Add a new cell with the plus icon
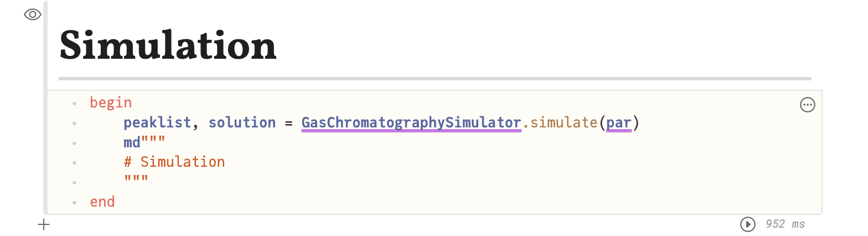Viewport: 868px width, 236px height. 44,224
